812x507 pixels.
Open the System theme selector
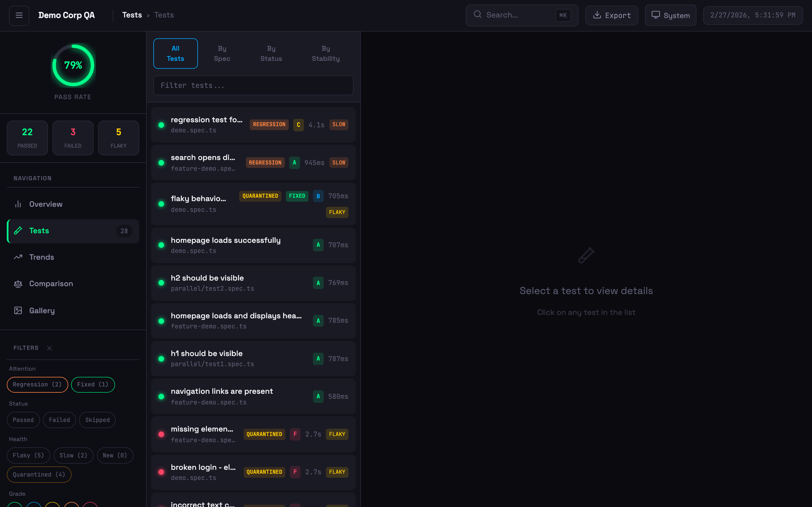click(x=670, y=15)
